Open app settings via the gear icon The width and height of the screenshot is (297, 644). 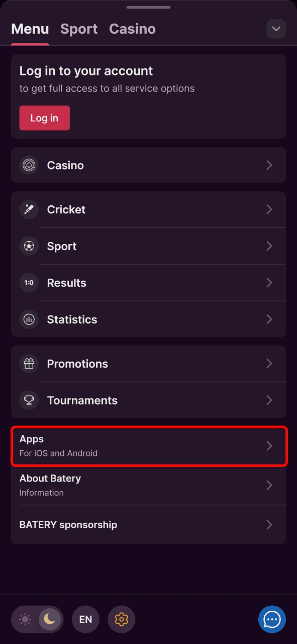tap(121, 619)
